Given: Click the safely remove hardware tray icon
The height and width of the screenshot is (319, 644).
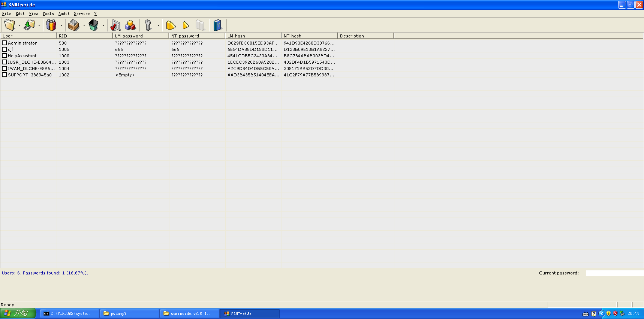Looking at the screenshot, I should click(622, 313).
